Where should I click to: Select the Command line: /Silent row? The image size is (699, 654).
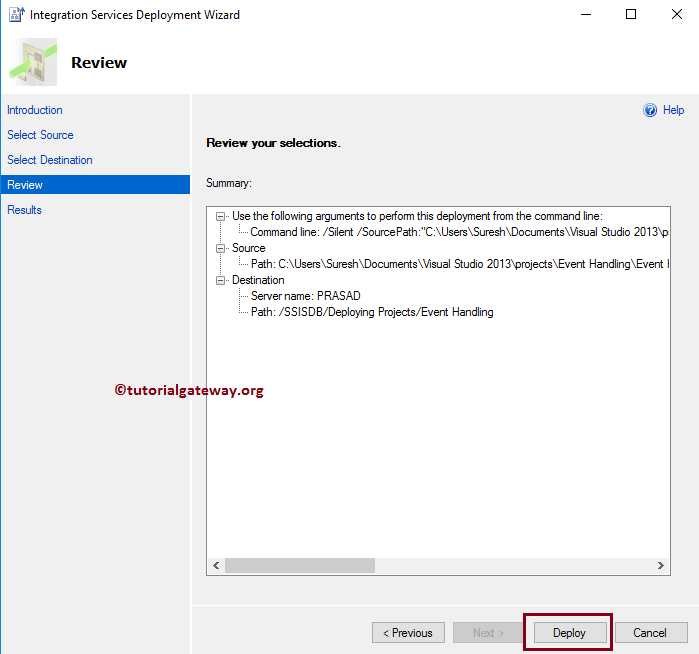459,232
